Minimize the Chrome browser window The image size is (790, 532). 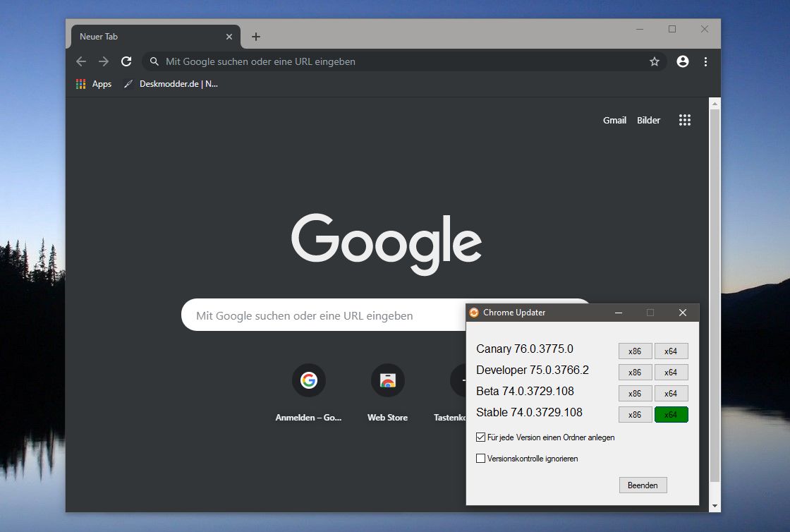[x=640, y=29]
